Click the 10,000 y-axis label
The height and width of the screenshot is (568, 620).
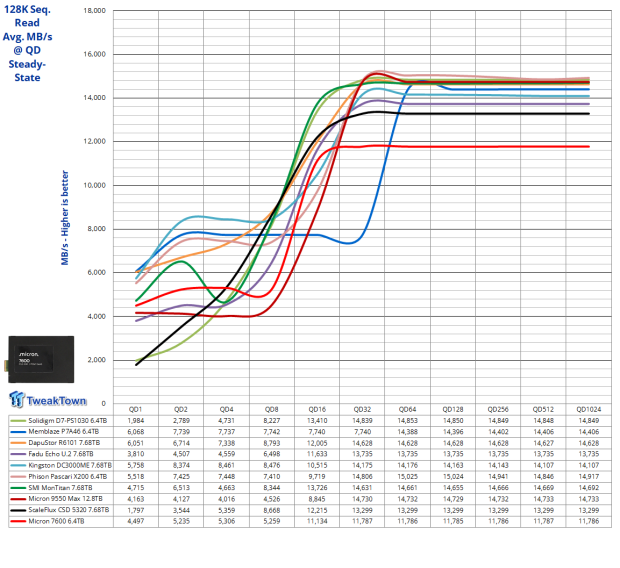coord(95,185)
